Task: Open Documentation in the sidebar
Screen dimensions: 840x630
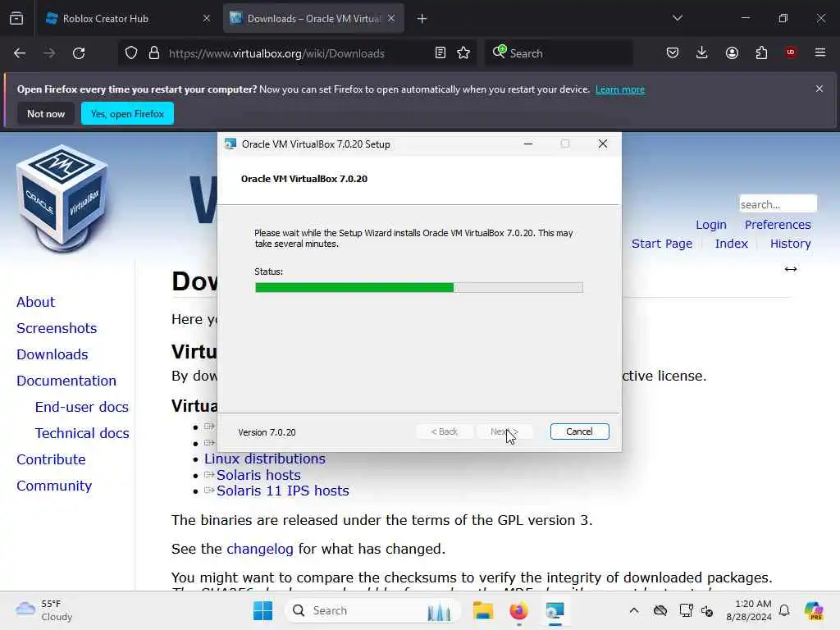Action: 66,381
